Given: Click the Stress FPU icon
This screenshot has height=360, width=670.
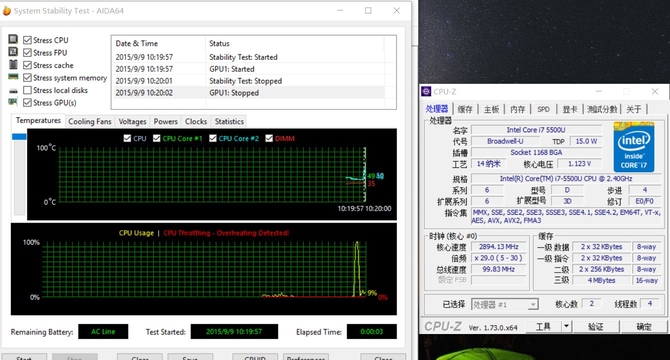Looking at the screenshot, I should pyautogui.click(x=13, y=52).
